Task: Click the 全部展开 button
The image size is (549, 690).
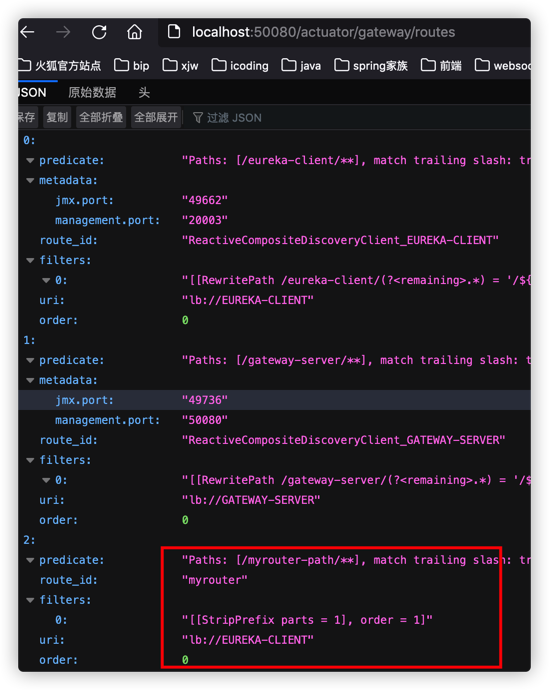Action: tap(156, 117)
